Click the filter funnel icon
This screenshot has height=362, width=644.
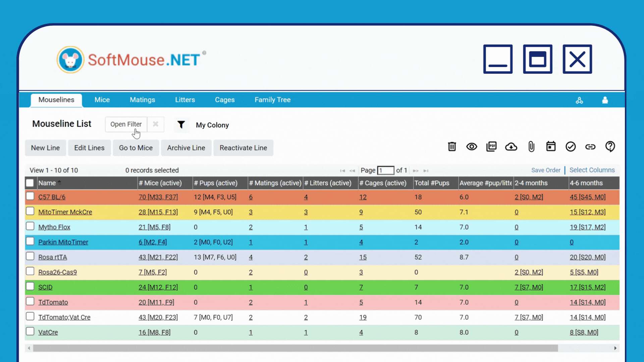click(181, 125)
